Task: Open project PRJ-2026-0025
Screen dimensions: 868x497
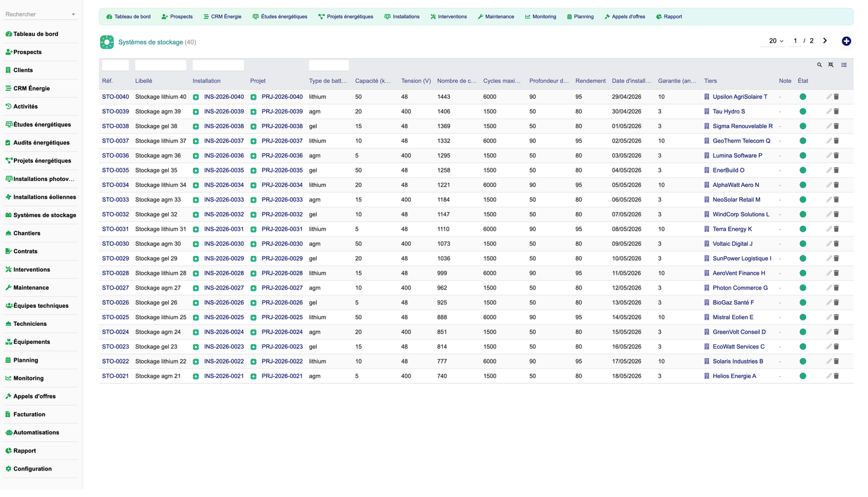Action: click(x=282, y=317)
